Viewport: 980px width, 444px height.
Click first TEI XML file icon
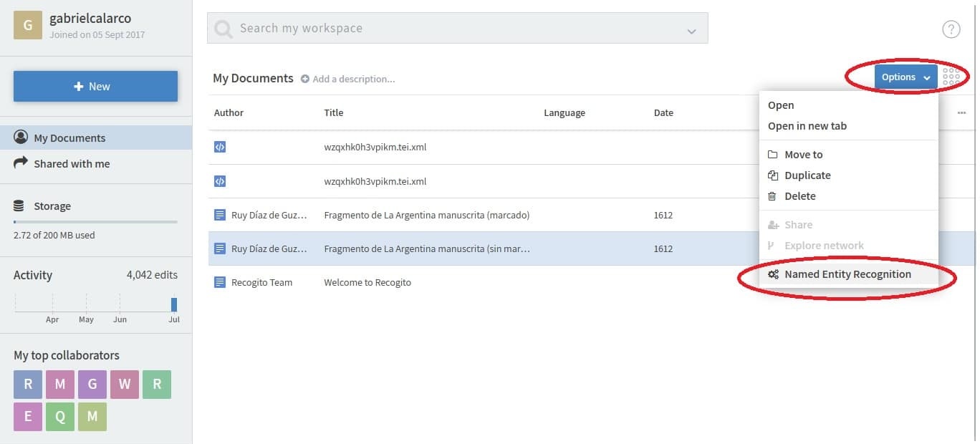(220, 147)
